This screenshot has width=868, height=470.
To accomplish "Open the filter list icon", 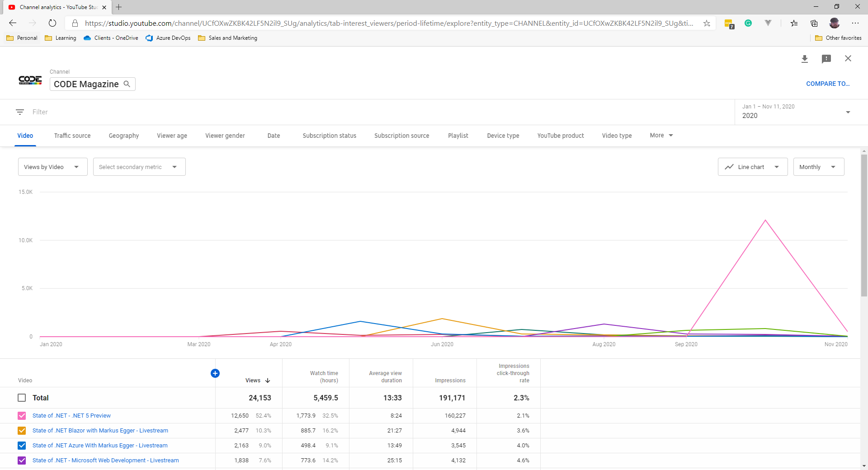I will pyautogui.click(x=20, y=112).
